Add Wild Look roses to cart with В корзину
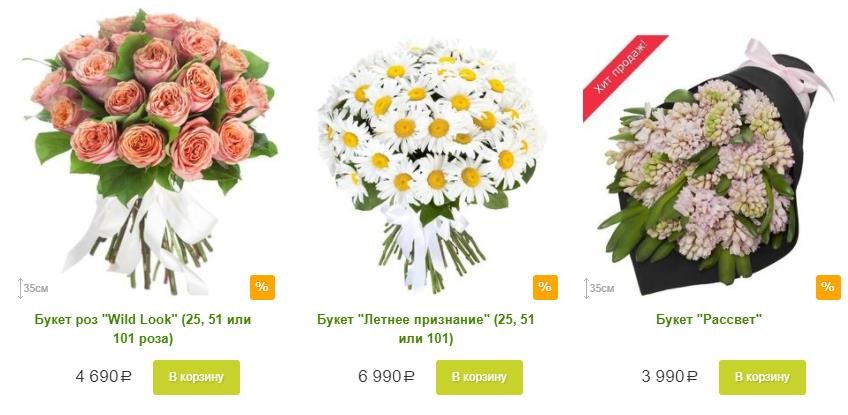This screenshot has width=848, height=415. (196, 377)
